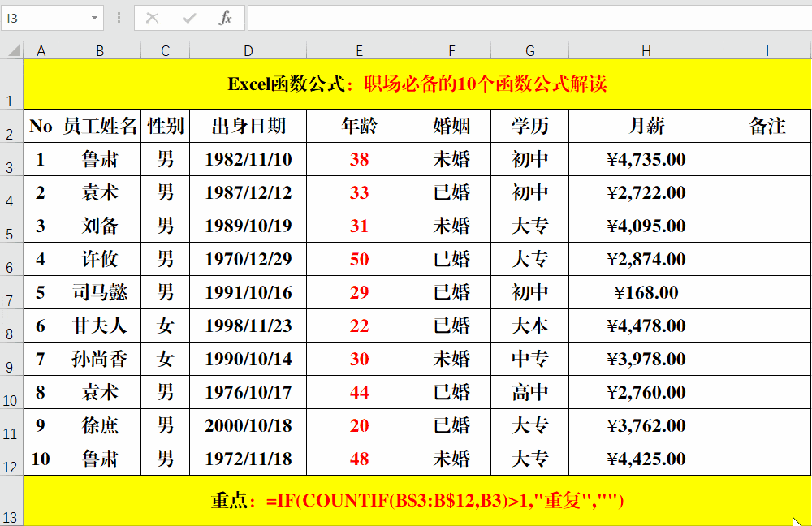Select column B header

point(100,50)
